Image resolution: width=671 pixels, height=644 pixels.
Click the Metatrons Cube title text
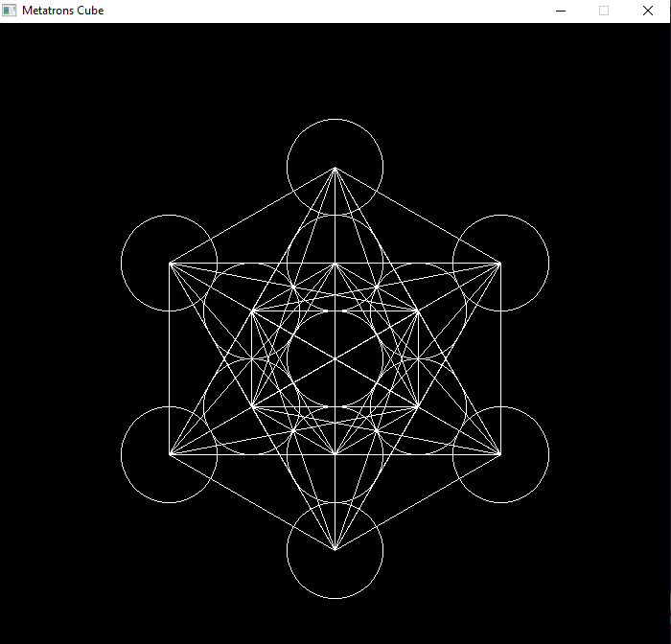(x=63, y=11)
